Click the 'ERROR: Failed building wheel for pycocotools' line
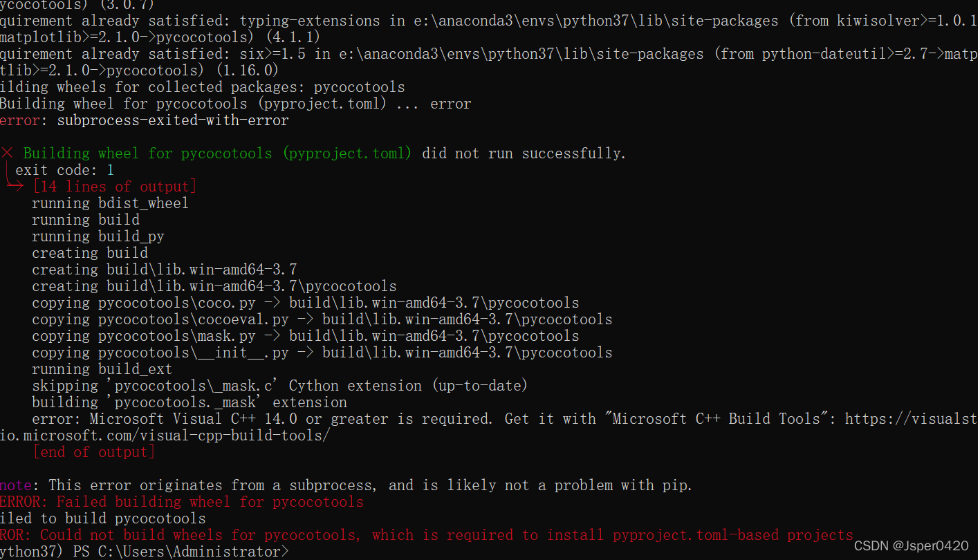Screen dimensions: 980x560 pos(181,502)
